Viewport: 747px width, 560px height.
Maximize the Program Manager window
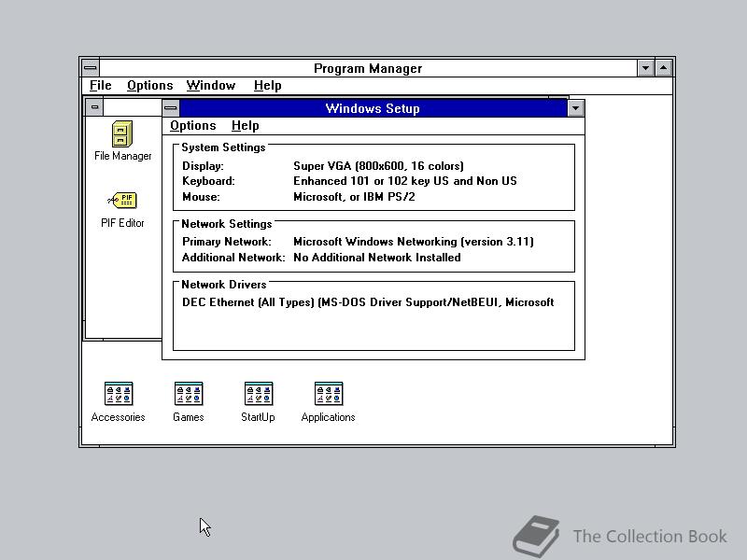(663, 68)
